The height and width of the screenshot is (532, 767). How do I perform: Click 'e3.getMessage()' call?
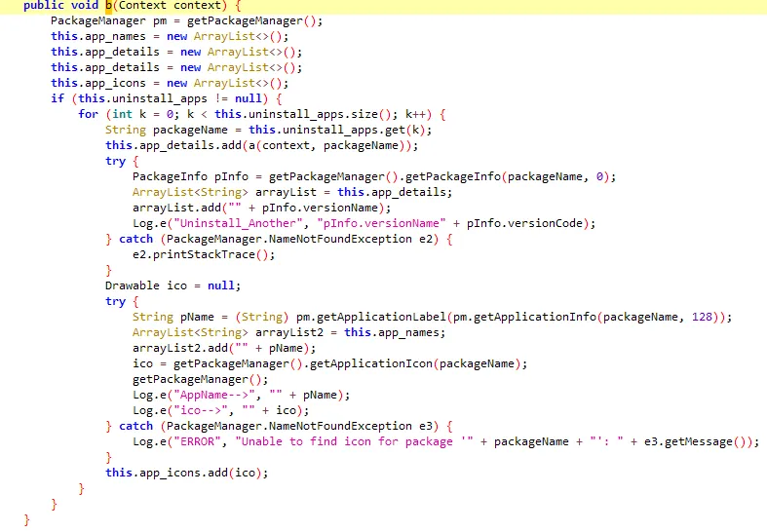[x=695, y=442]
